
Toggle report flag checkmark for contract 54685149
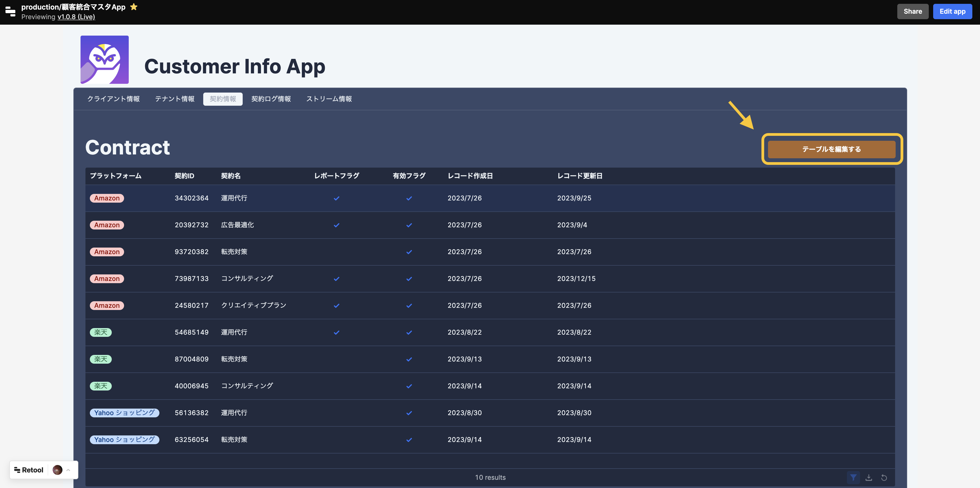click(x=336, y=332)
